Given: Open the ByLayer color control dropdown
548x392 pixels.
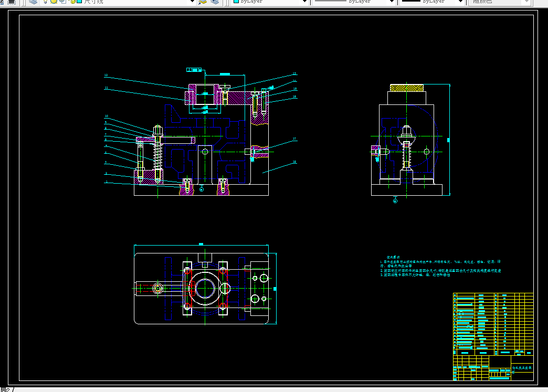Looking at the screenshot, I should point(304,2).
